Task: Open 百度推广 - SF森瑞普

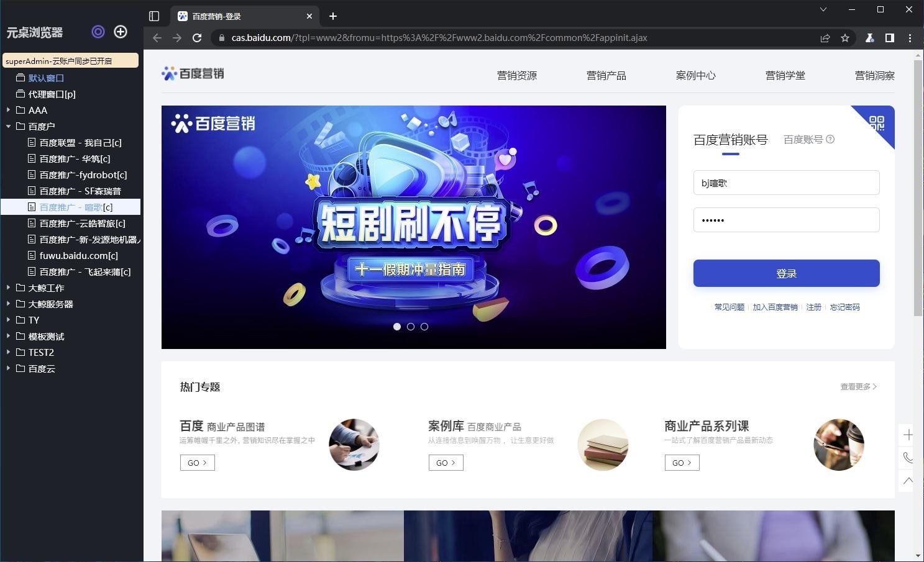Action: coord(80,191)
